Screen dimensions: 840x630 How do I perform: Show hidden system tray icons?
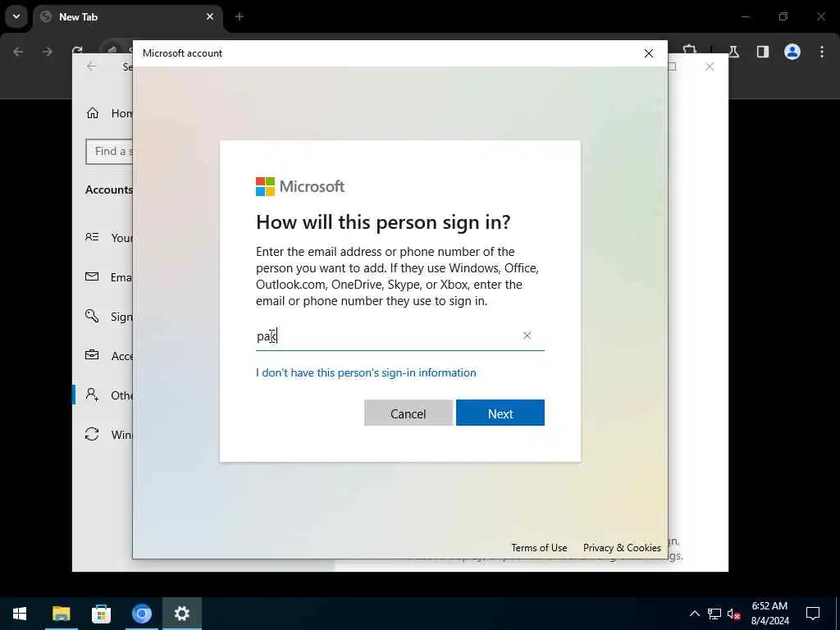694,614
